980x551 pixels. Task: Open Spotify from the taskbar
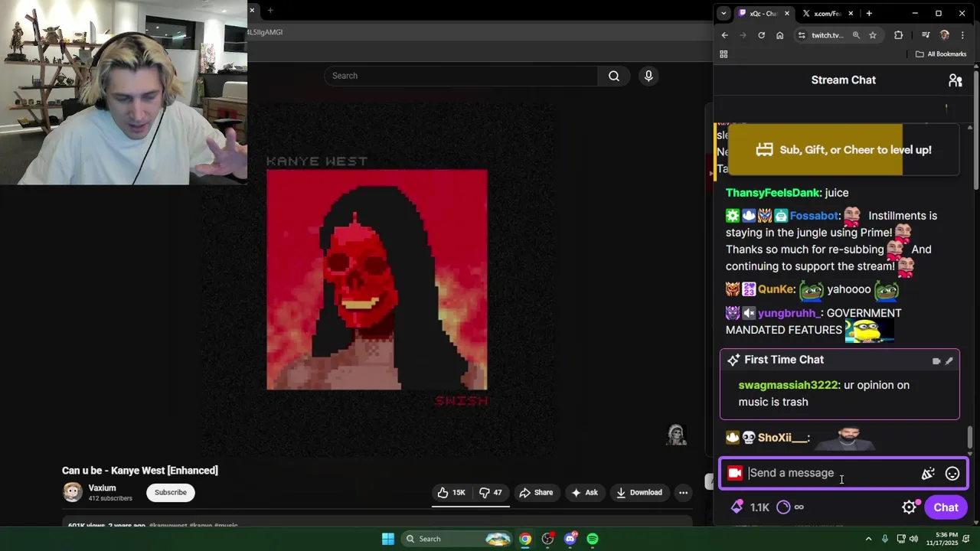click(593, 539)
